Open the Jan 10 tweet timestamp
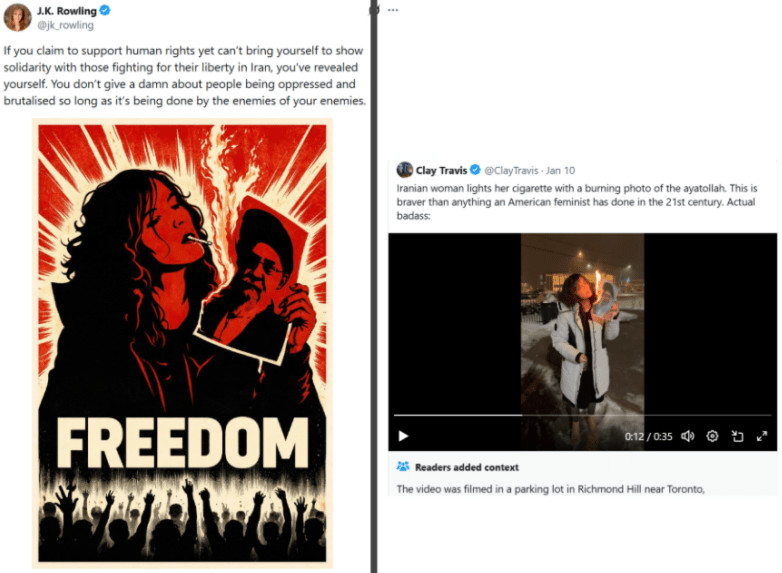Viewport: 782px width, 573px height. click(560, 171)
